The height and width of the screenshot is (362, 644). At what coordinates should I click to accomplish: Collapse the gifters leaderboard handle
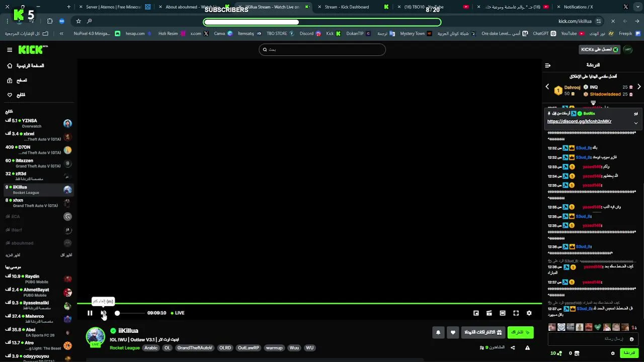[x=593, y=103]
